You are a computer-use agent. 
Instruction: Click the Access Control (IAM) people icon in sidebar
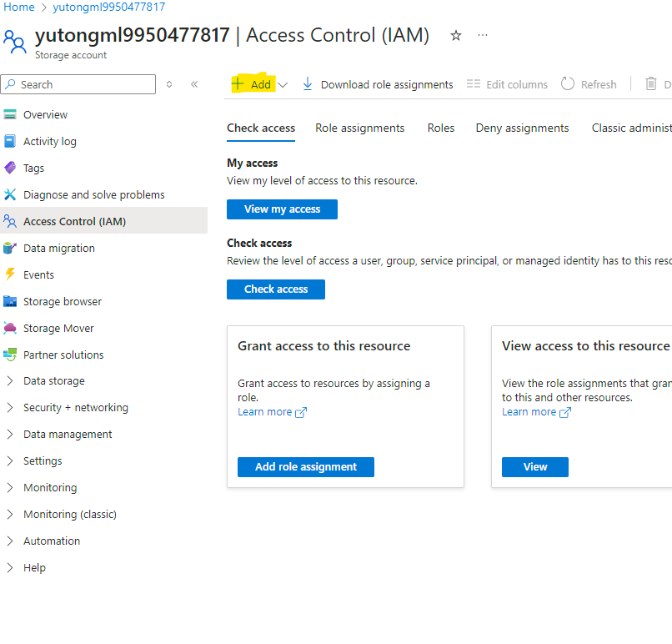tap(10, 221)
